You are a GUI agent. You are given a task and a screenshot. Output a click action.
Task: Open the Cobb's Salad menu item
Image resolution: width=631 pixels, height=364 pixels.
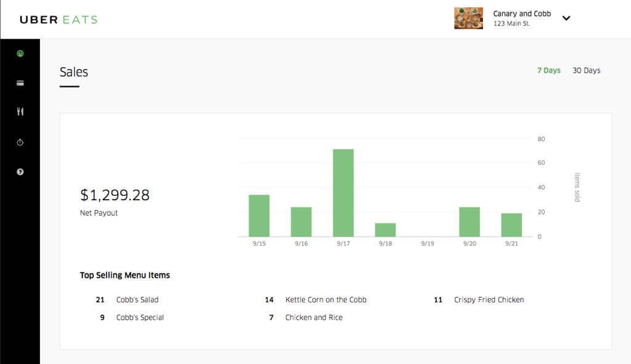137,300
